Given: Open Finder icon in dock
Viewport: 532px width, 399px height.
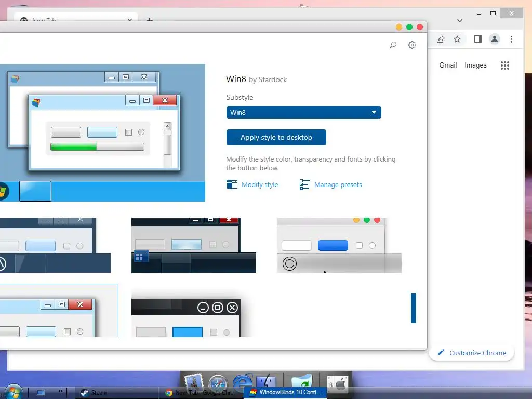Looking at the screenshot, I should (267, 382).
